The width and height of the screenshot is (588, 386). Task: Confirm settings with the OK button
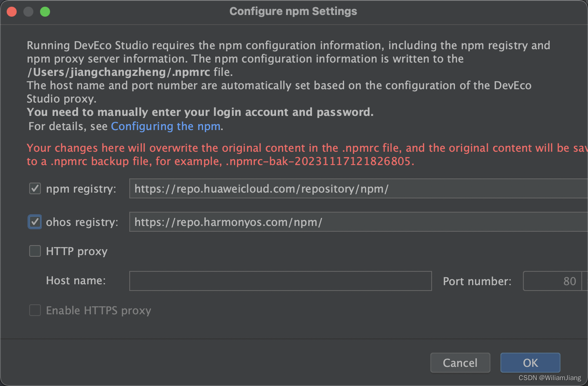530,363
